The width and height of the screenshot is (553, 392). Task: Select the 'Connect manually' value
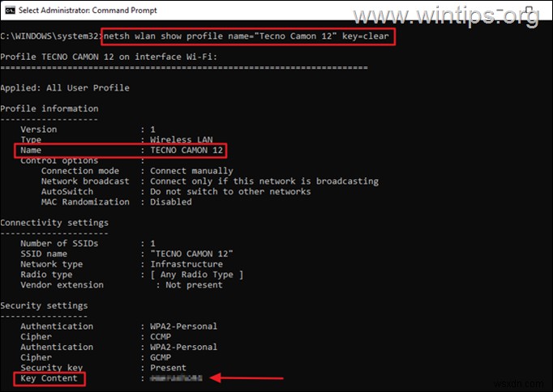point(191,171)
